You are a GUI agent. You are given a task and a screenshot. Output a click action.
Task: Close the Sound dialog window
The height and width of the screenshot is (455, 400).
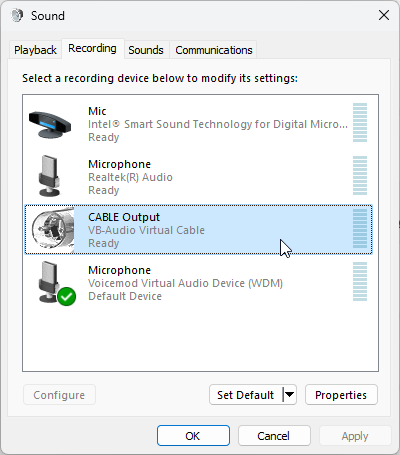pyautogui.click(x=384, y=15)
